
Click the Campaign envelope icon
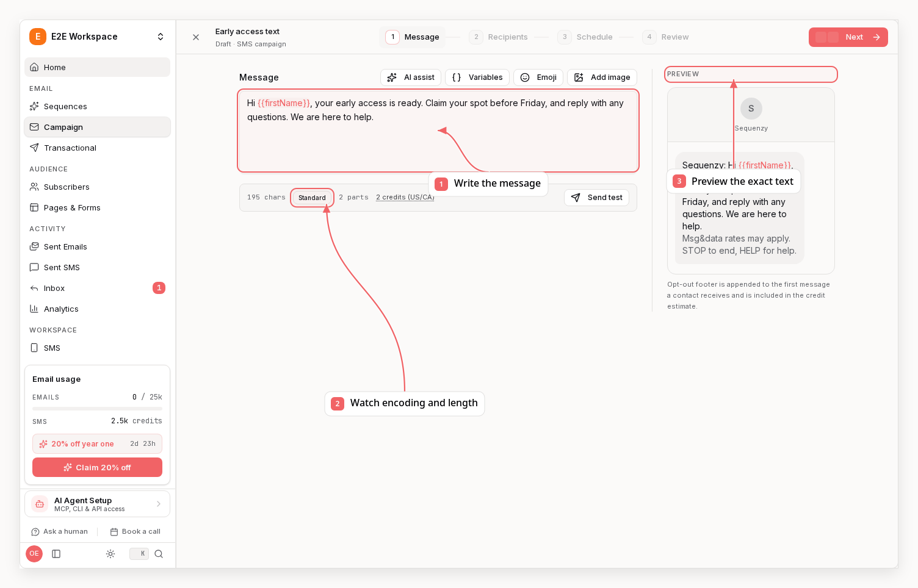click(x=34, y=127)
